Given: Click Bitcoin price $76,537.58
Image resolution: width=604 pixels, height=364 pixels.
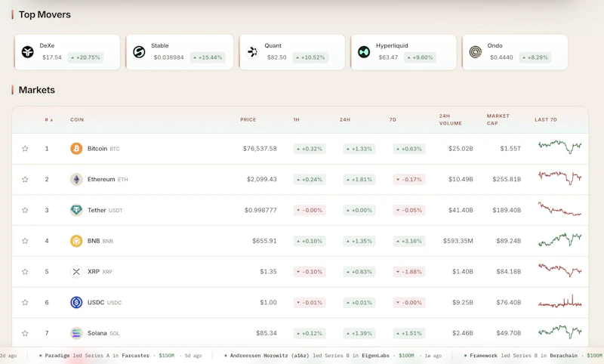Looking at the screenshot, I should [260, 149].
